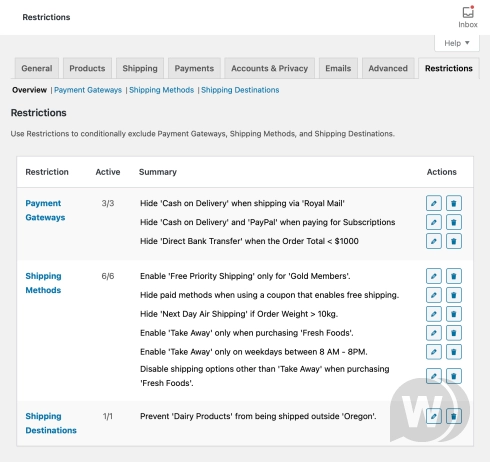Edit the 'Royal Mail' Cash on Delivery restriction
Image resolution: width=490 pixels, height=462 pixels.
434,203
